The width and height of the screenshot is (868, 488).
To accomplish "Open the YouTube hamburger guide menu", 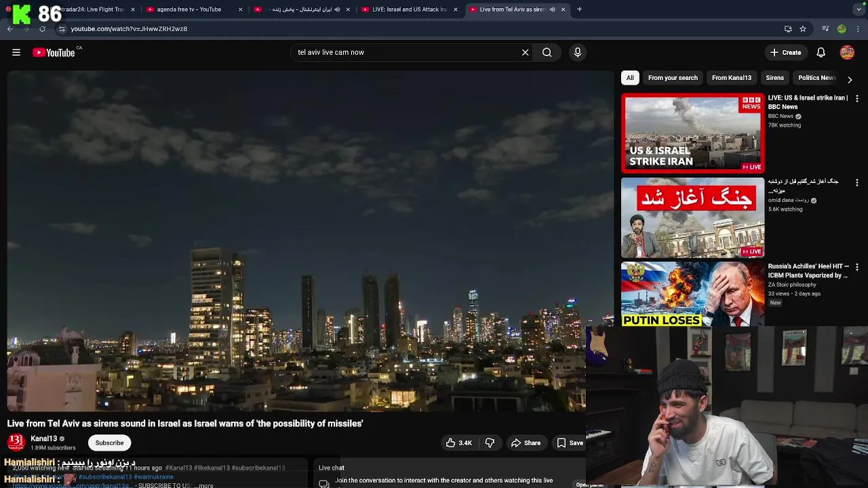I will pyautogui.click(x=16, y=52).
